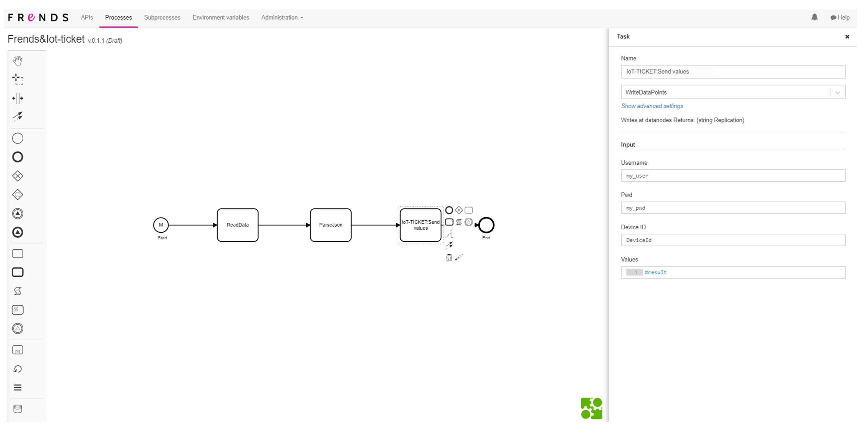Activate the lasso selection tool

pyautogui.click(x=18, y=79)
